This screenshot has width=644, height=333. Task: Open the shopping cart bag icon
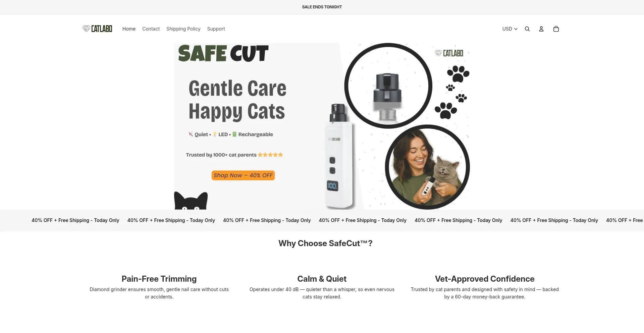pyautogui.click(x=556, y=29)
